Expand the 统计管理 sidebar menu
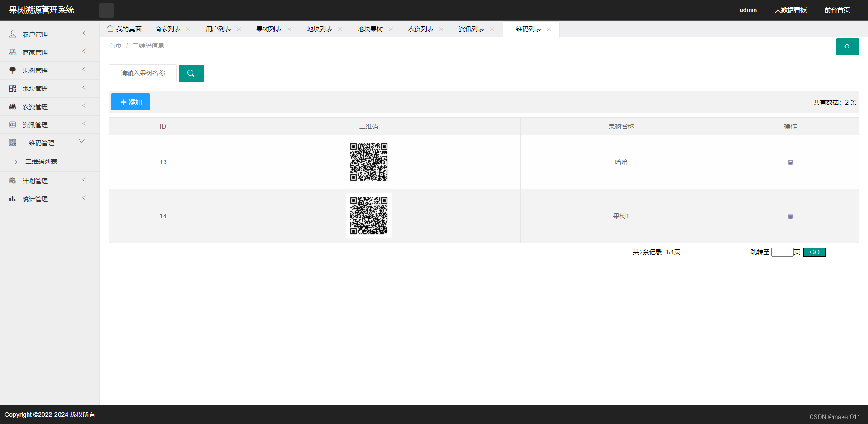868x424 pixels. pos(50,199)
